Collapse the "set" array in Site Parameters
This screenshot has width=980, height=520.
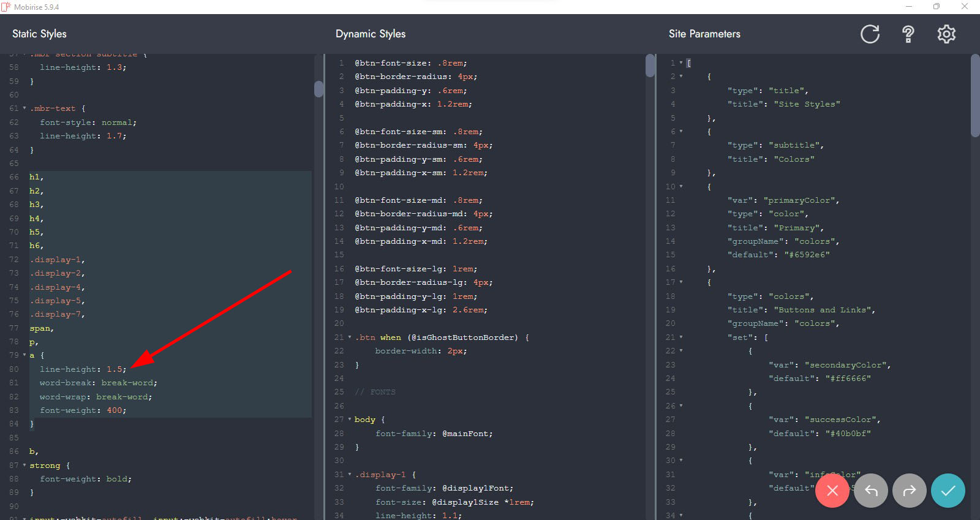(680, 337)
